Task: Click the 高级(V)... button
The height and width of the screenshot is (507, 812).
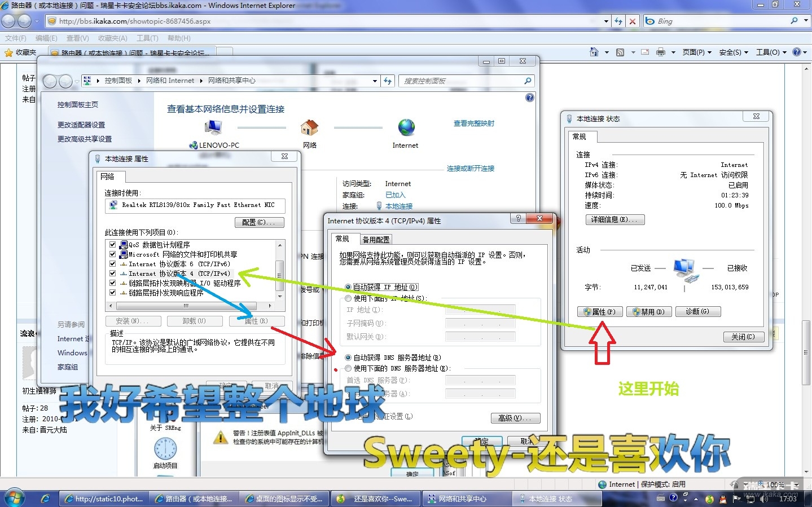Action: 516,418
